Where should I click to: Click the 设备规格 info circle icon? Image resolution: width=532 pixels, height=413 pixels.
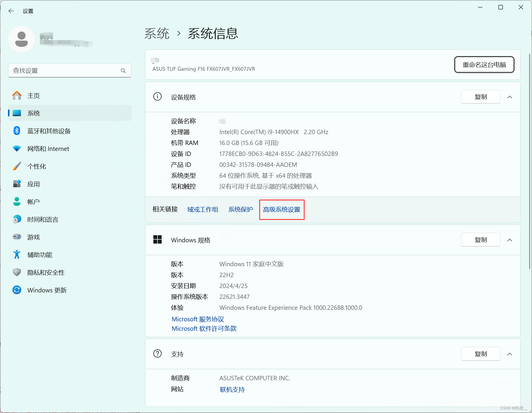click(157, 97)
